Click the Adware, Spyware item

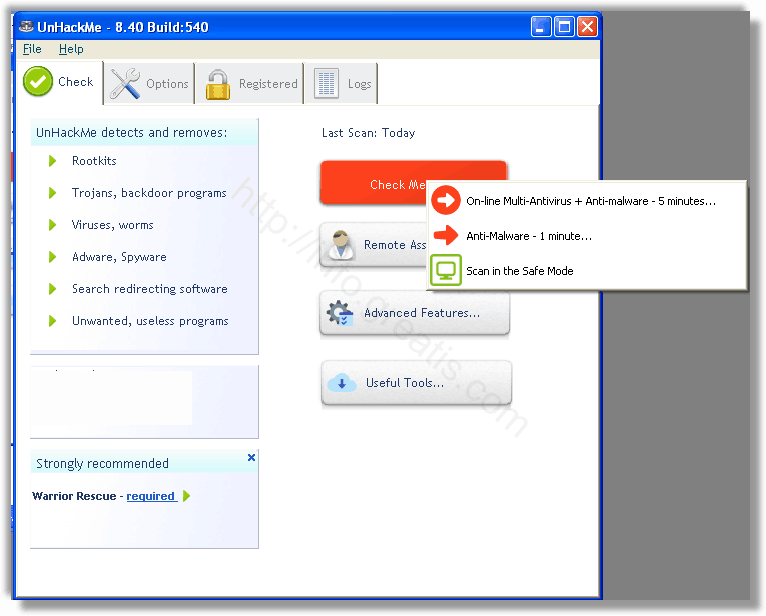[x=119, y=257]
